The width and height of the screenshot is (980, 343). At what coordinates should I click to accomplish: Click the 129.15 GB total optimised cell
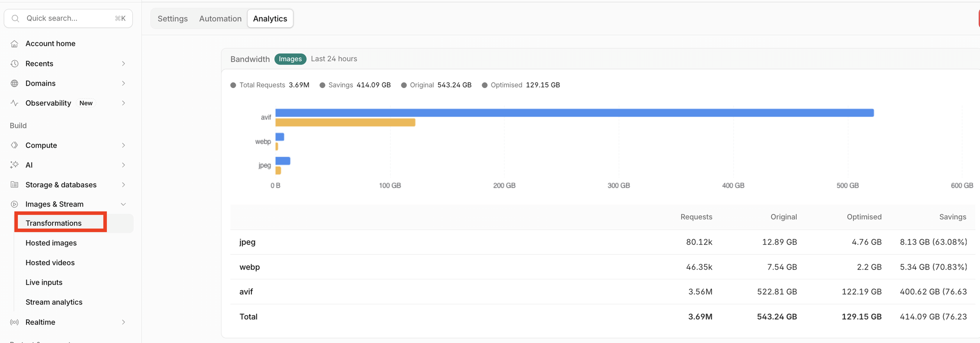tap(861, 317)
